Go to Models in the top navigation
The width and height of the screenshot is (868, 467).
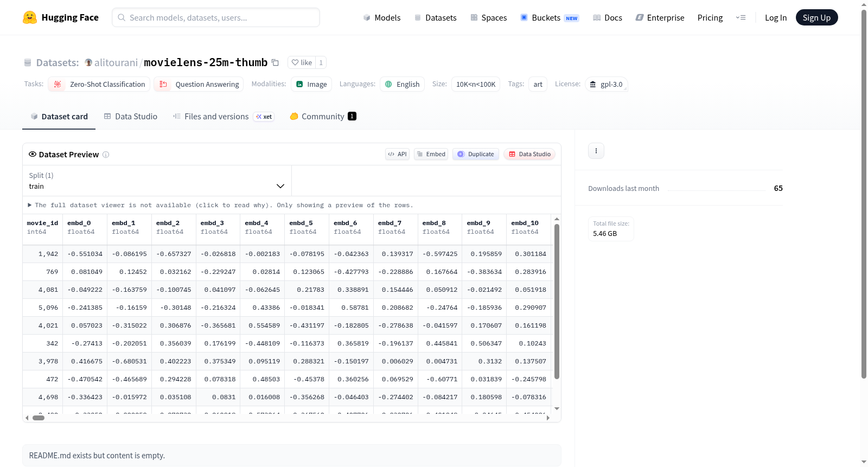coord(382,17)
